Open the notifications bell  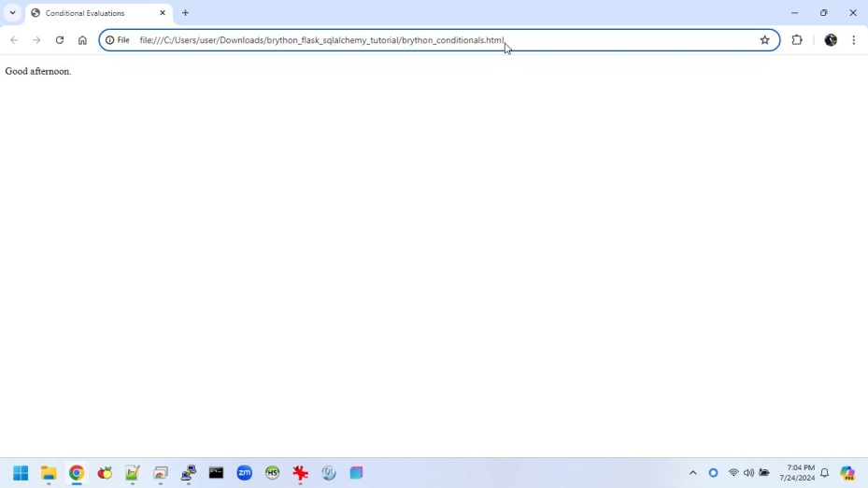825,473
